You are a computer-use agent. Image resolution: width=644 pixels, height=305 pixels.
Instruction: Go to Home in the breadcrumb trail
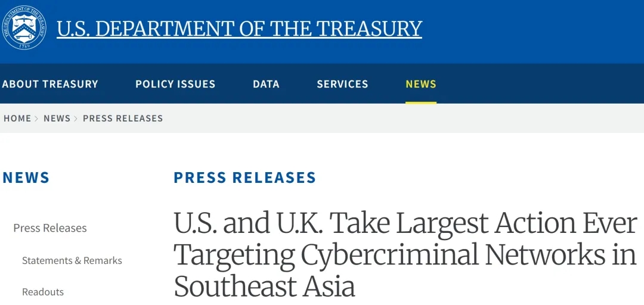pyautogui.click(x=17, y=119)
